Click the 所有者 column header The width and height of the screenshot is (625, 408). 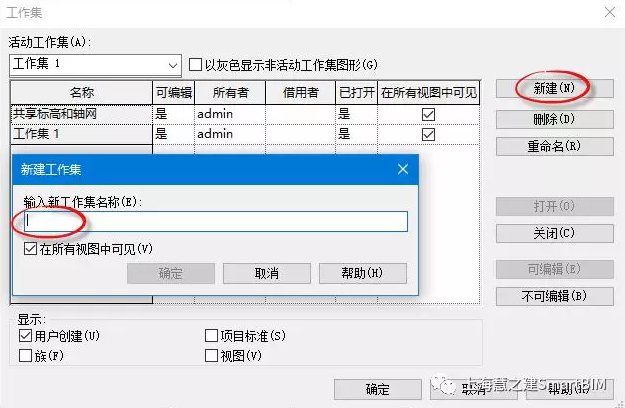pyautogui.click(x=230, y=92)
